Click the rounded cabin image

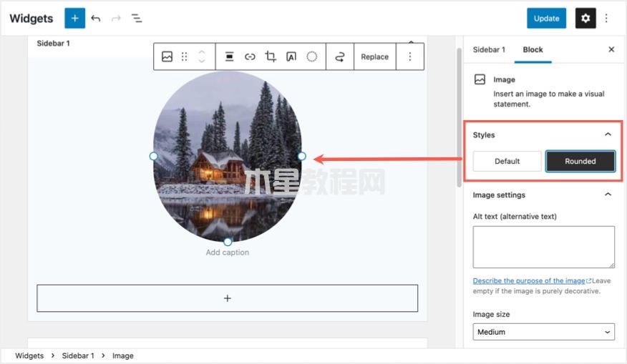pos(227,156)
